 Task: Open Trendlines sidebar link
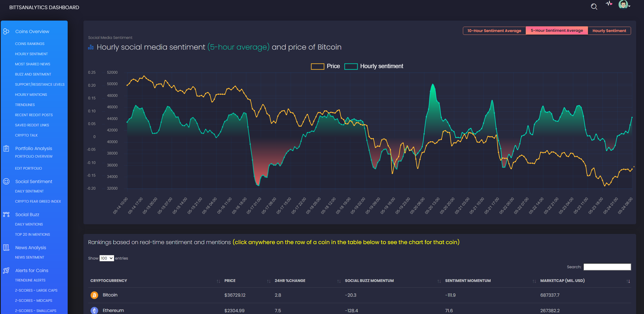[25, 105]
